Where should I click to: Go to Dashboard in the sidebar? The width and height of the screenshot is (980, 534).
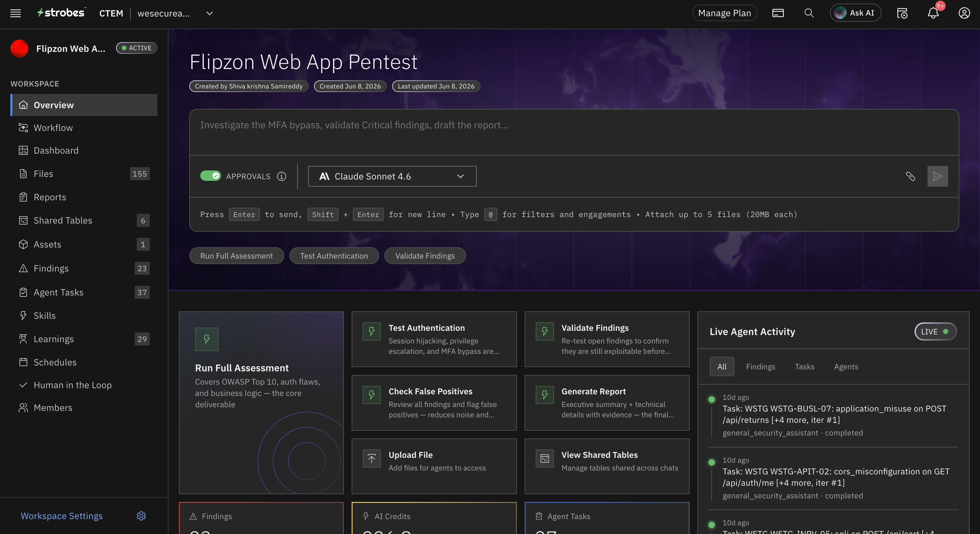pyautogui.click(x=84, y=150)
